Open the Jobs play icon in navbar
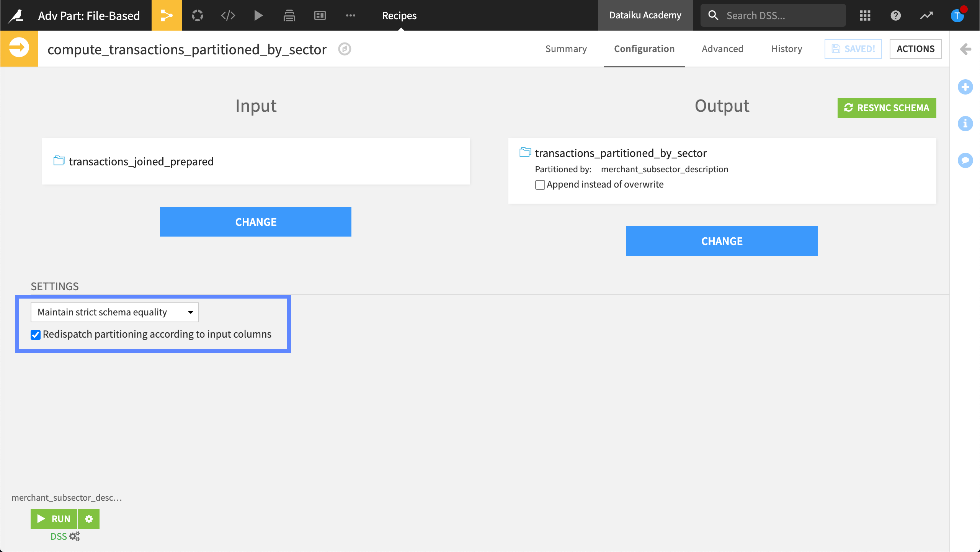Screen dimensions: 980x552 tap(258, 15)
